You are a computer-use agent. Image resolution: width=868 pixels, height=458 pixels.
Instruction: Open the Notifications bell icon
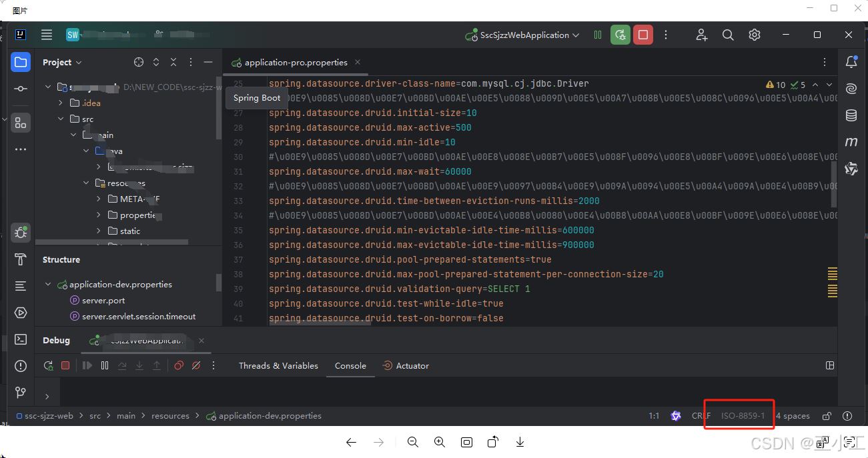tap(851, 62)
